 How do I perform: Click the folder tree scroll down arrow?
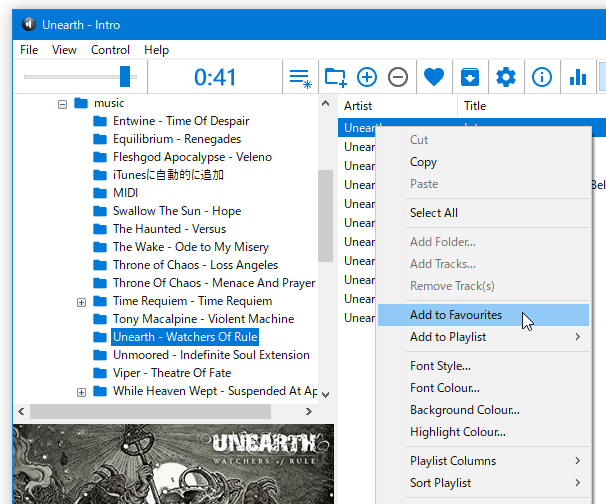point(325,395)
